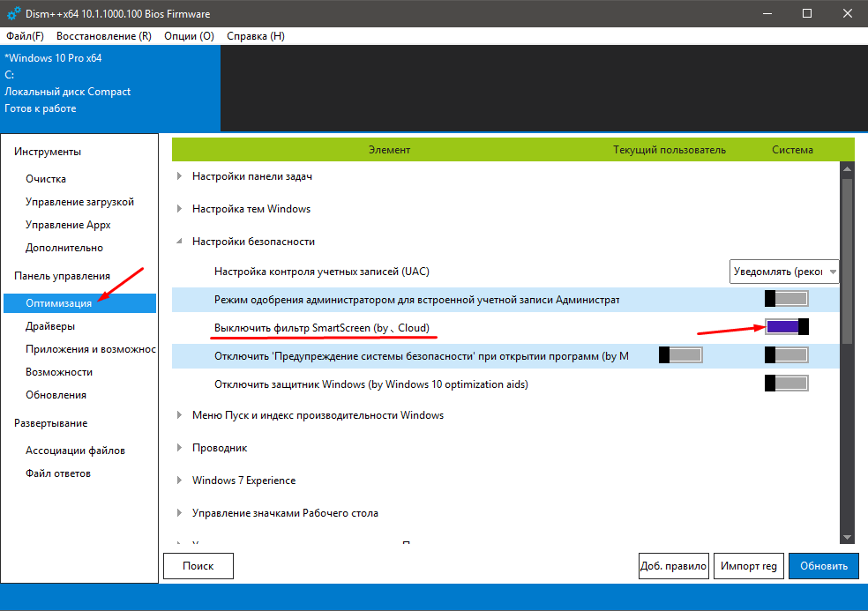Click the Импорт reg button

click(748, 566)
